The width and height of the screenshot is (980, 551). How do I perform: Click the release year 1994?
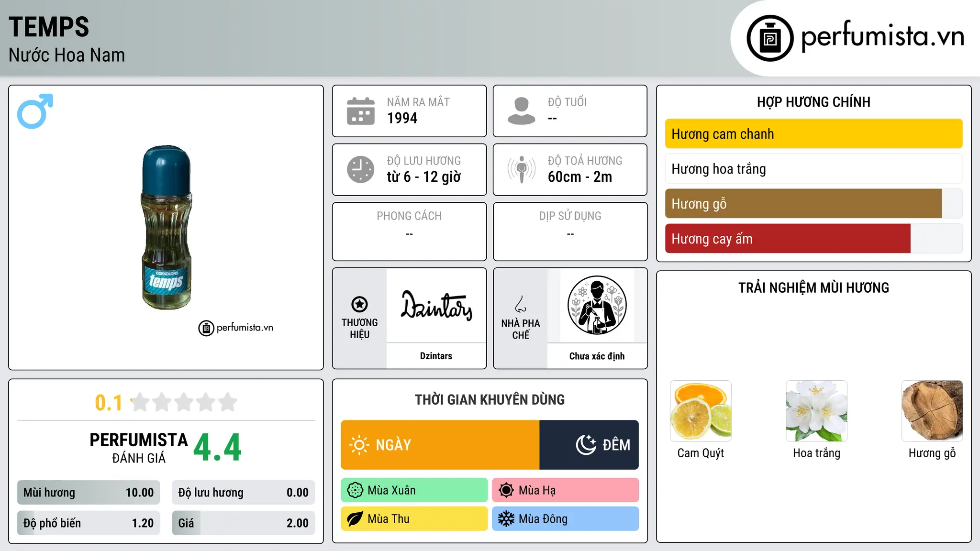[x=402, y=118]
